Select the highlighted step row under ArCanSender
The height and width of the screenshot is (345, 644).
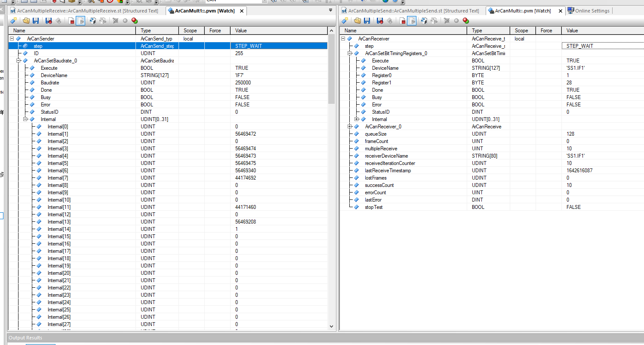[168, 46]
